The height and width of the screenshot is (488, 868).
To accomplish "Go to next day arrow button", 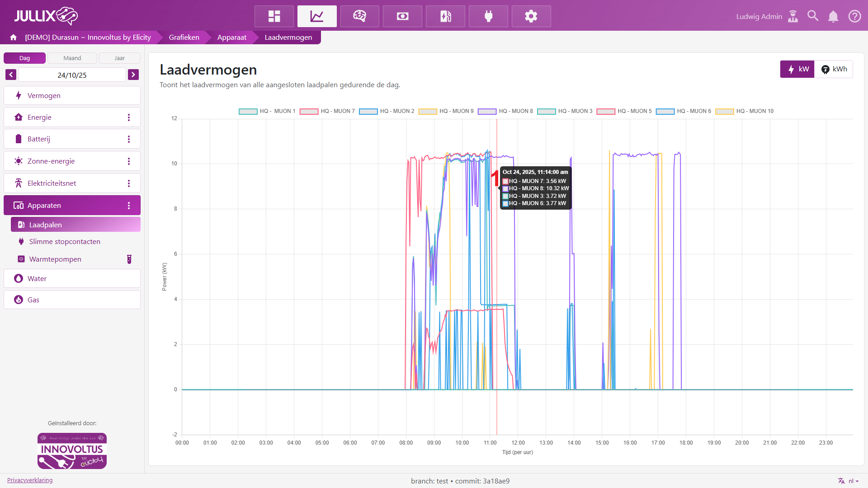I will [x=133, y=75].
